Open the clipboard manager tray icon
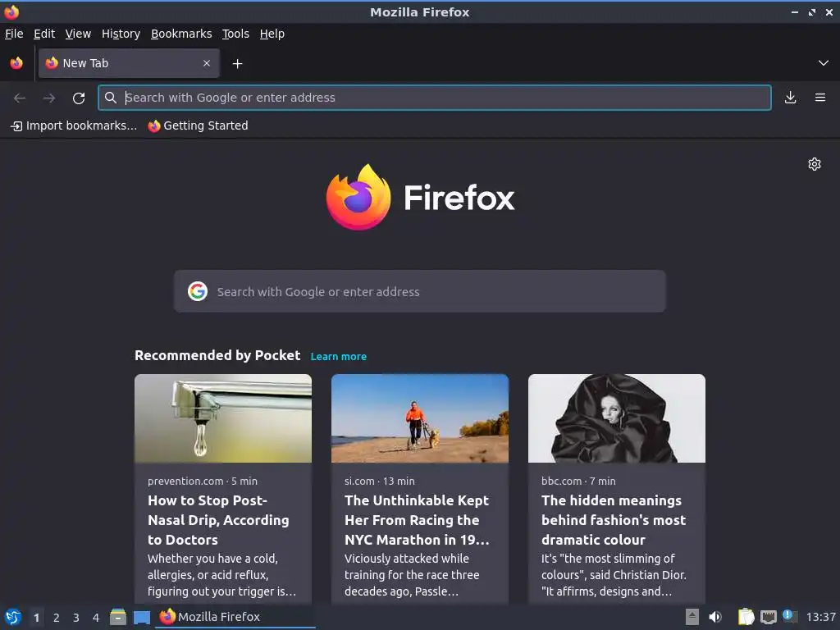 (746, 617)
